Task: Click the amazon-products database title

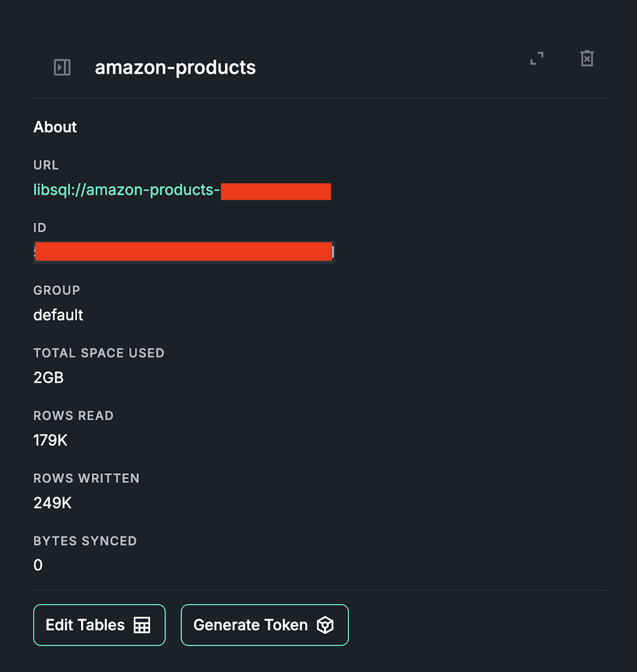Action: (175, 68)
